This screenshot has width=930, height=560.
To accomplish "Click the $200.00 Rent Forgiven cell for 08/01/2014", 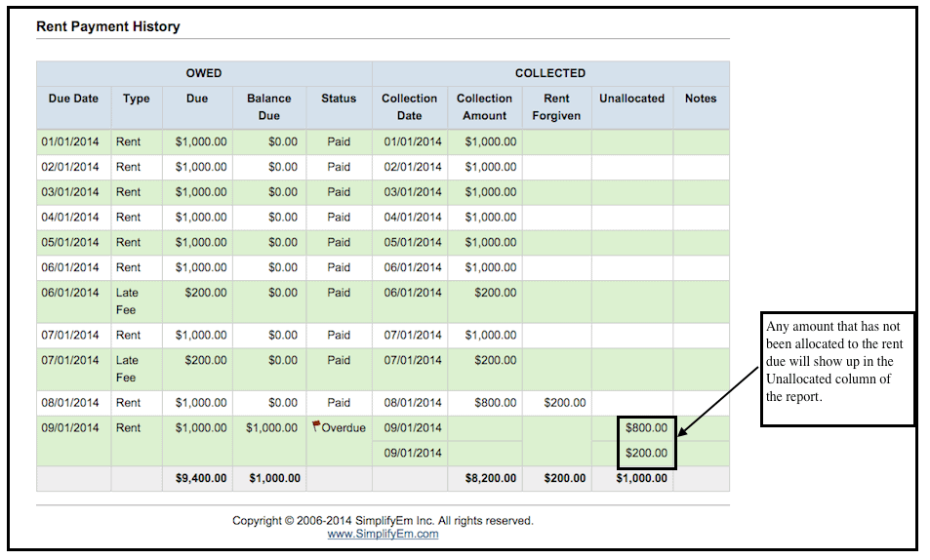I will (x=564, y=402).
